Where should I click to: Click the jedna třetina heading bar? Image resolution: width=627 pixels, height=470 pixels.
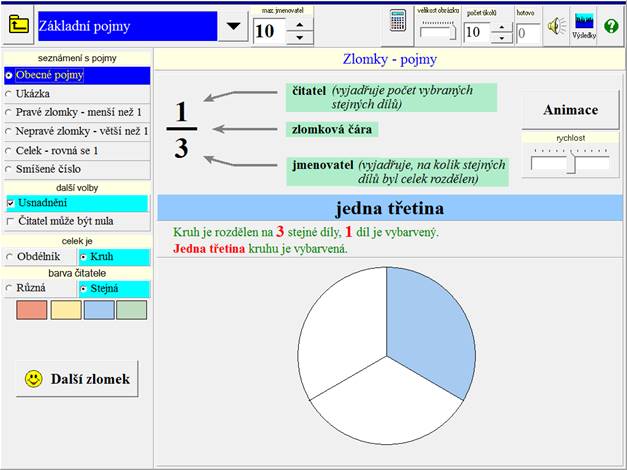click(390, 208)
